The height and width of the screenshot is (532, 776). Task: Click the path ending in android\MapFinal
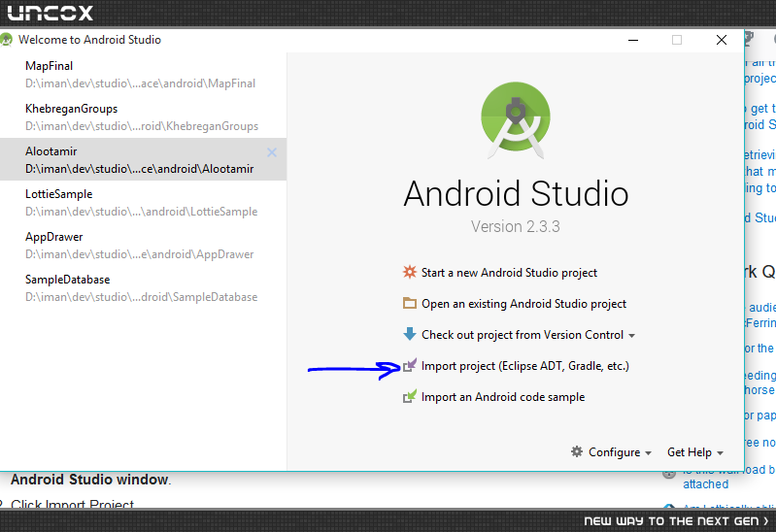[141, 83]
